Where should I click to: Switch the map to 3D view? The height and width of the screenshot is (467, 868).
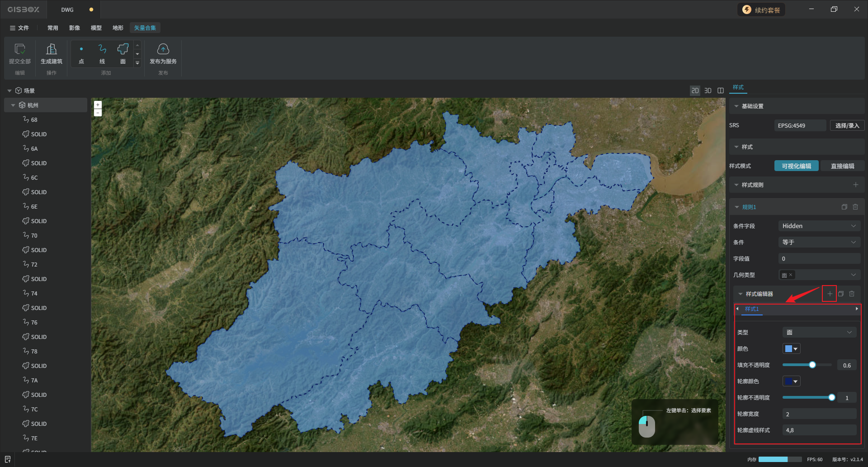708,91
